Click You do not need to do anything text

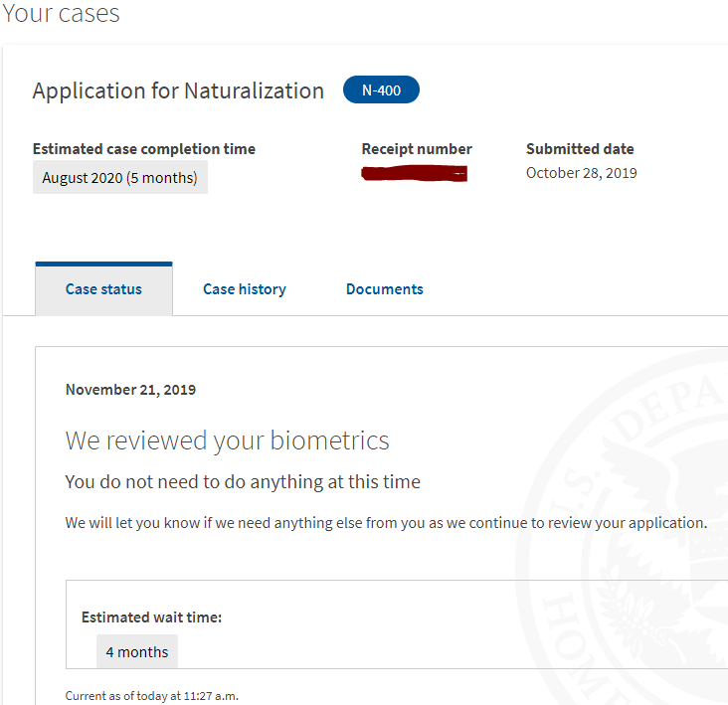(243, 482)
